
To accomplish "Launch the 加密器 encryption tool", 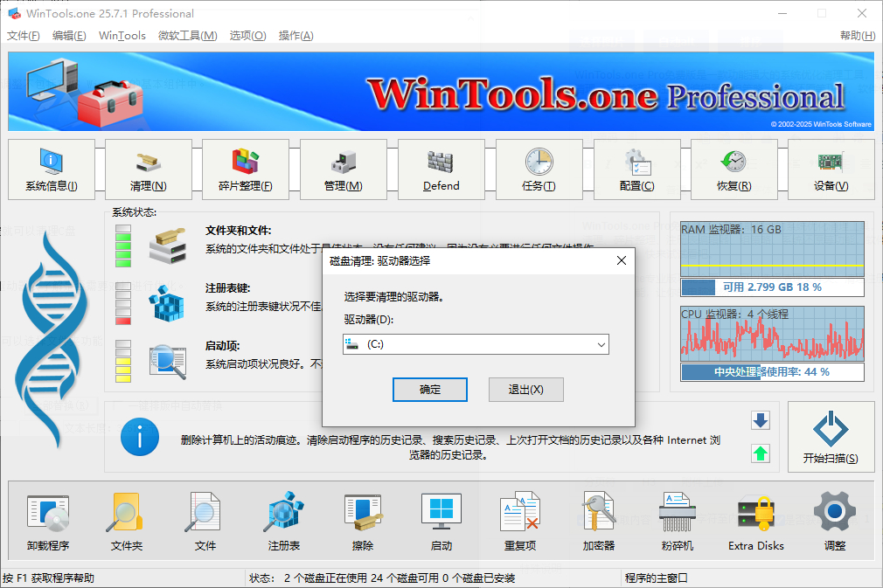I will tap(598, 522).
